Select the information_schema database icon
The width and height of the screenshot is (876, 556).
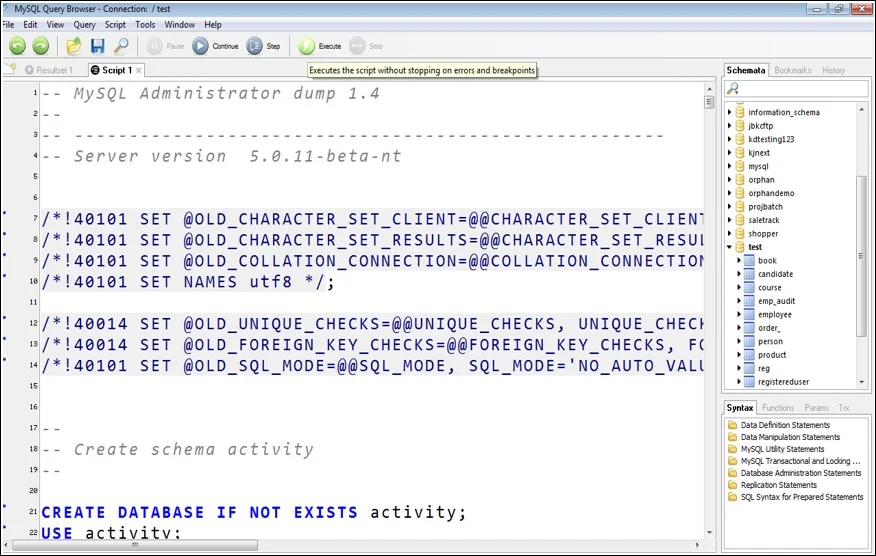pyautogui.click(x=740, y=112)
